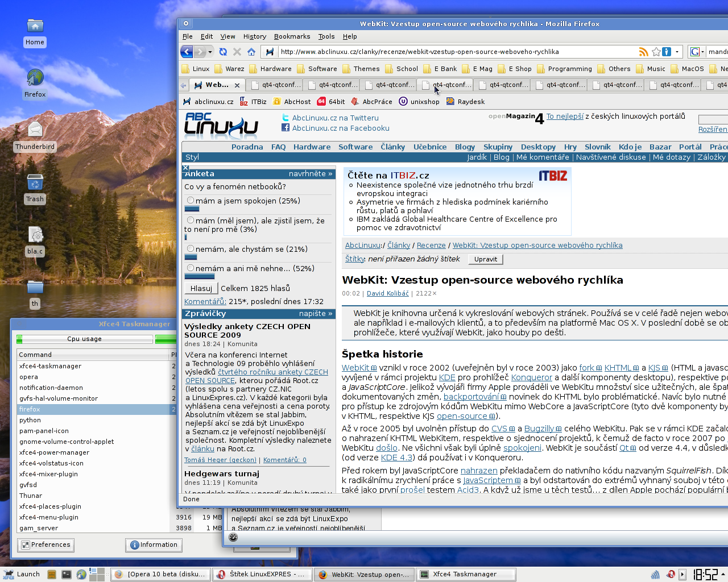The width and height of the screenshot is (728, 582).
Task: Click the RSS feed icon in URL bar
Action: pyautogui.click(x=643, y=52)
